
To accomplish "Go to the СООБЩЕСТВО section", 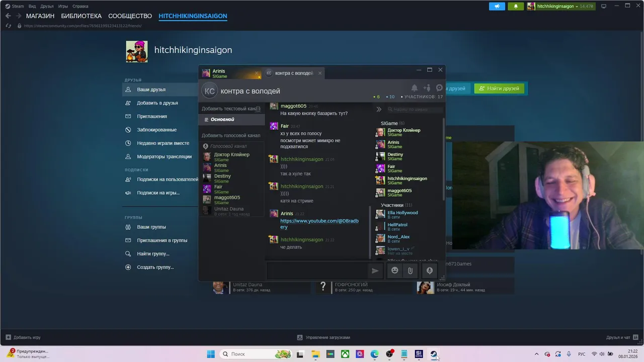I will 130,16.
